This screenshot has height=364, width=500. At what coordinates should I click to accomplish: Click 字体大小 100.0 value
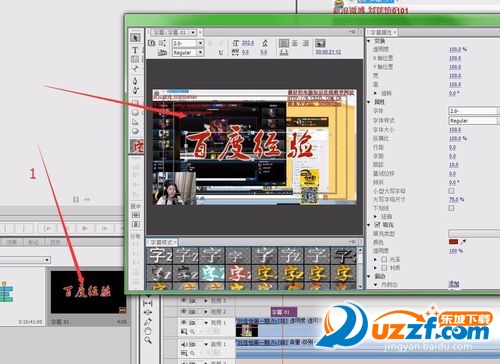(x=455, y=129)
